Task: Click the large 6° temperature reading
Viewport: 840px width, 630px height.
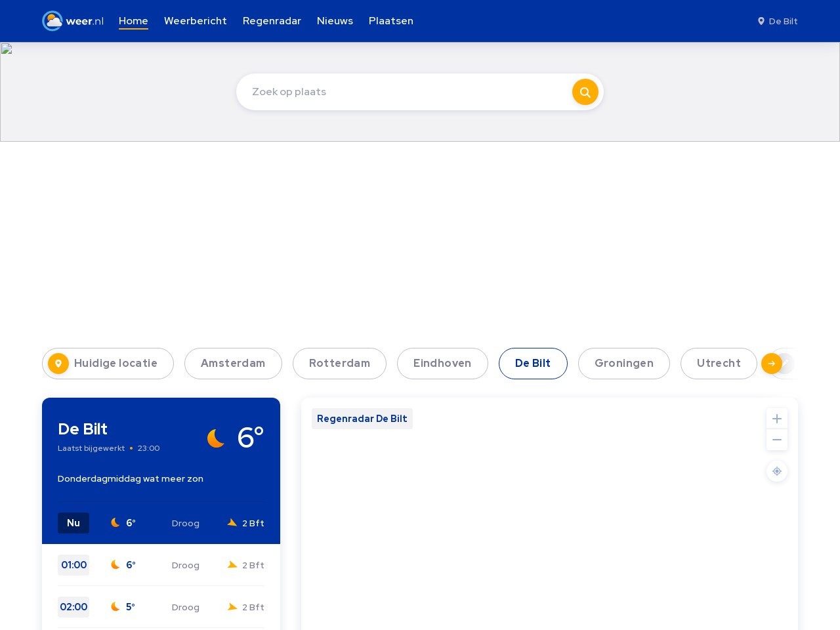Action: [x=250, y=438]
